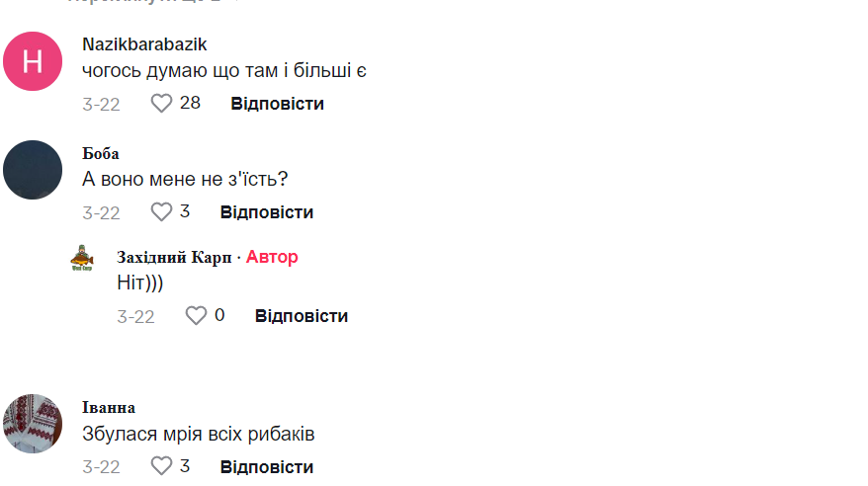Open Боба's dark profile avatar
This screenshot has width=868, height=486.
(x=33, y=170)
